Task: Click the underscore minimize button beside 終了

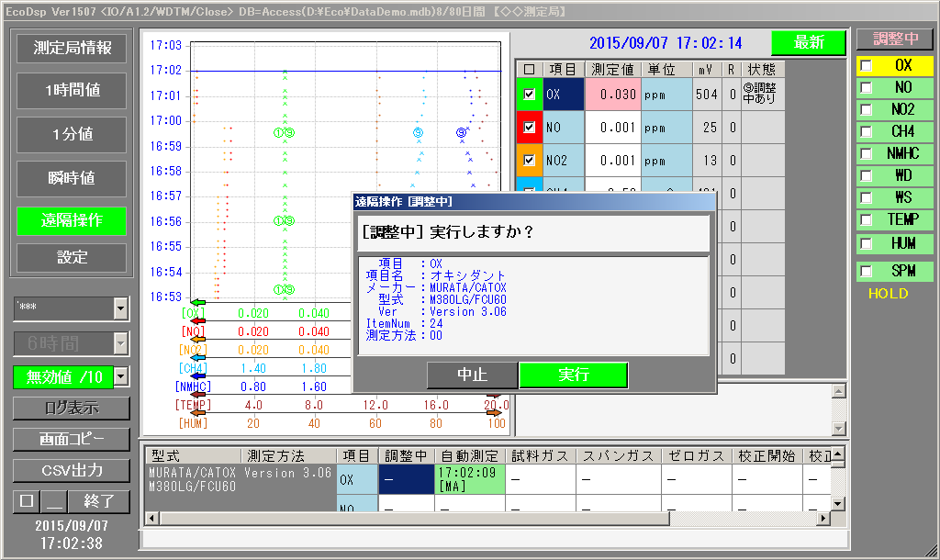Action: pos(54,501)
